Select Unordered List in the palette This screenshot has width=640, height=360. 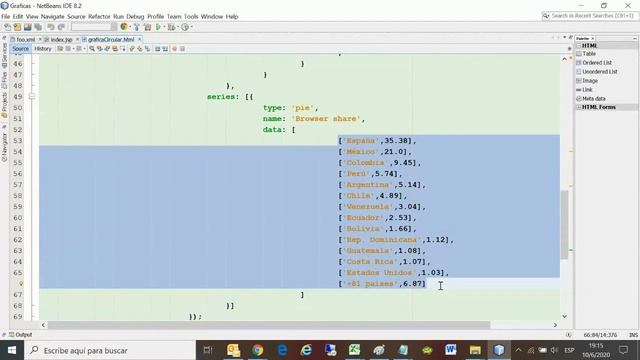(600, 72)
